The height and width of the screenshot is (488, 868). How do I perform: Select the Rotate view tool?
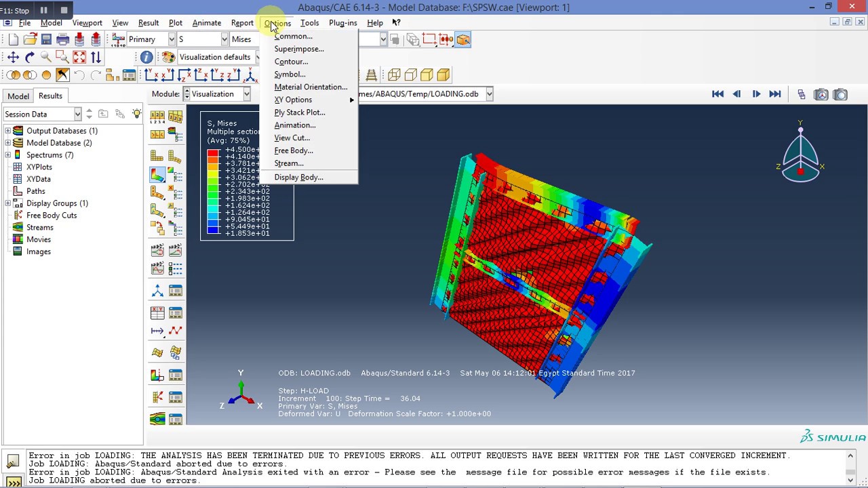30,58
